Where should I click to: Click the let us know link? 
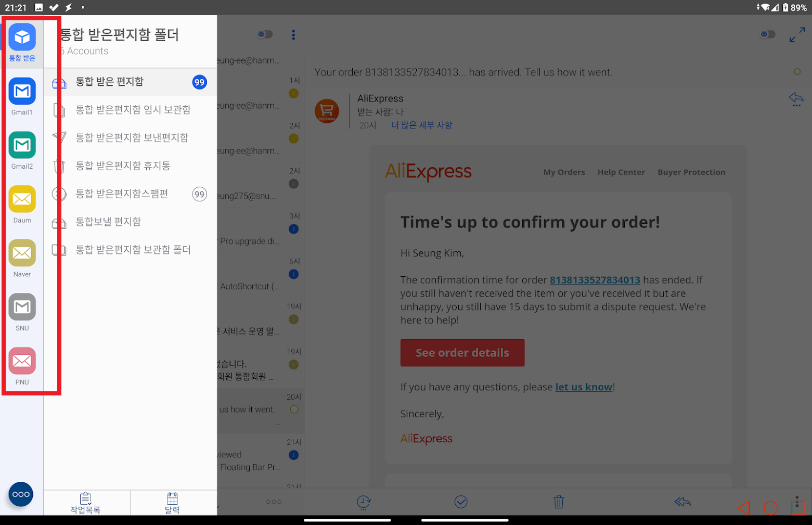[584, 387]
